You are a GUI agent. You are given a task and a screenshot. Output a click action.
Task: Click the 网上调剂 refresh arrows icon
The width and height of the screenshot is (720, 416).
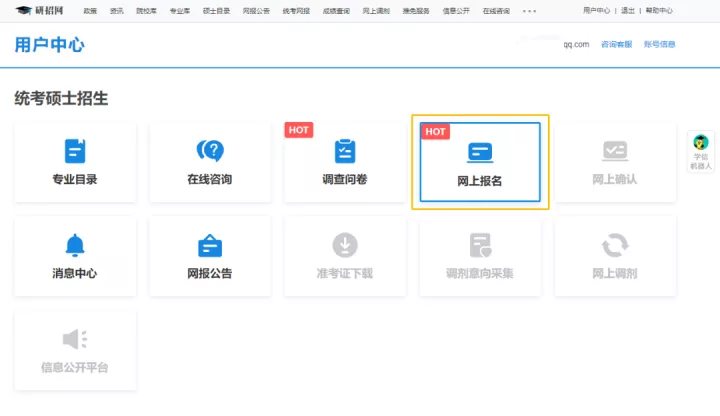(x=615, y=245)
